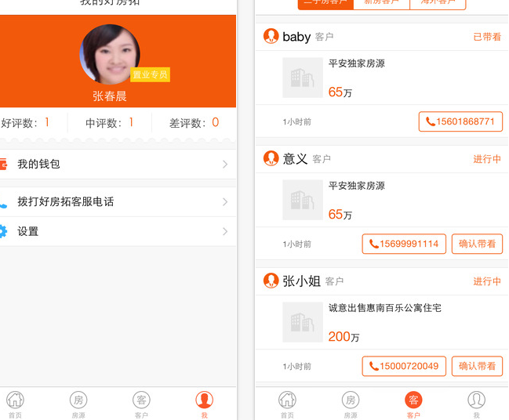Select the 海外客户 tab
509x420 pixels.
click(x=437, y=3)
